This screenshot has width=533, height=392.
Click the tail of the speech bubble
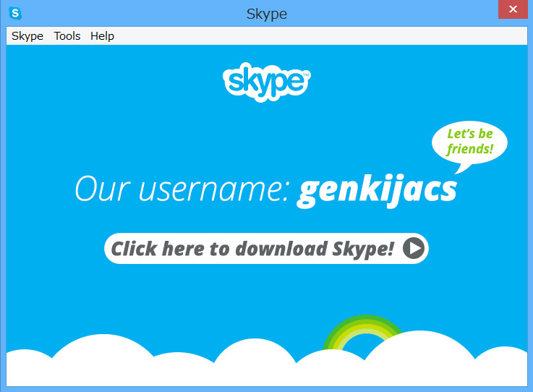point(463,169)
